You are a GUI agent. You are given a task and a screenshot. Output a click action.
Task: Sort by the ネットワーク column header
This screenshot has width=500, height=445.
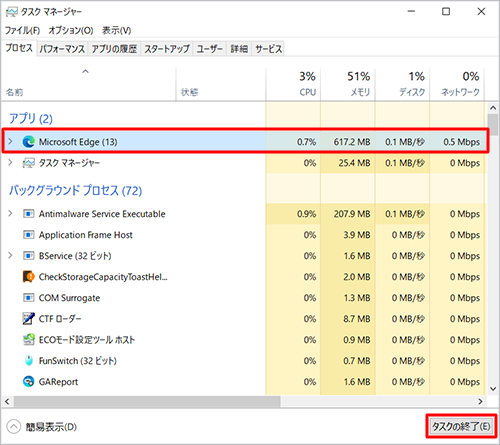pos(457,85)
